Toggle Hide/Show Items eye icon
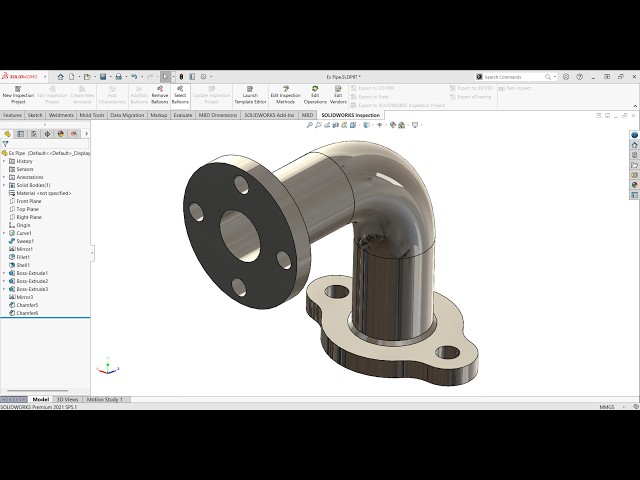This screenshot has width=640, height=480. coord(380,125)
